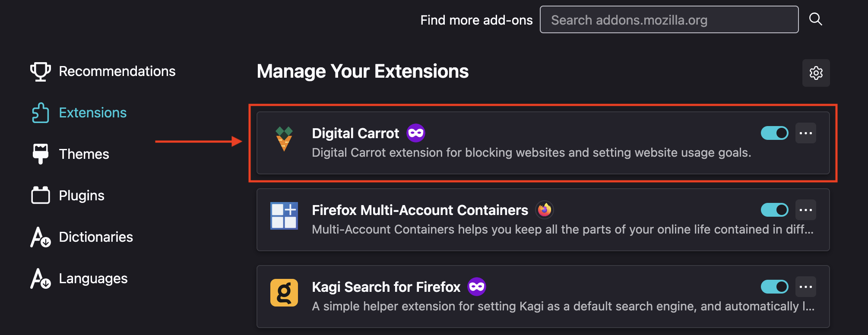Image resolution: width=868 pixels, height=335 pixels.
Task: Click the private browsing badge next to Digital Carrot
Action: pyautogui.click(x=416, y=133)
